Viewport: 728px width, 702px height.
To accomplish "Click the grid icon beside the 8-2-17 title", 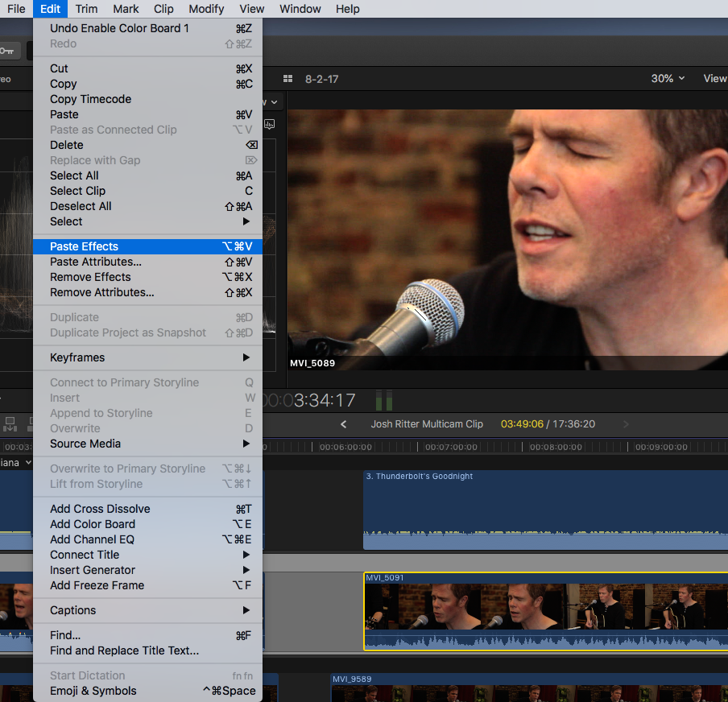I will [x=288, y=79].
